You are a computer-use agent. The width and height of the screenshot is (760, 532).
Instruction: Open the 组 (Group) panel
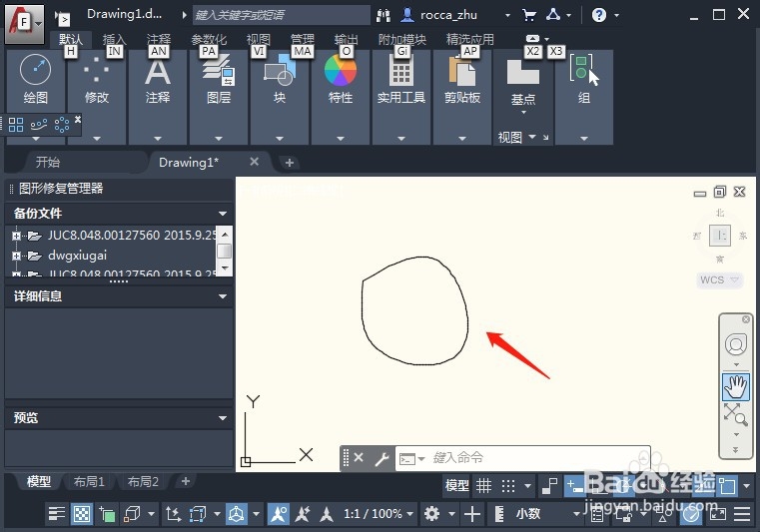[584, 97]
